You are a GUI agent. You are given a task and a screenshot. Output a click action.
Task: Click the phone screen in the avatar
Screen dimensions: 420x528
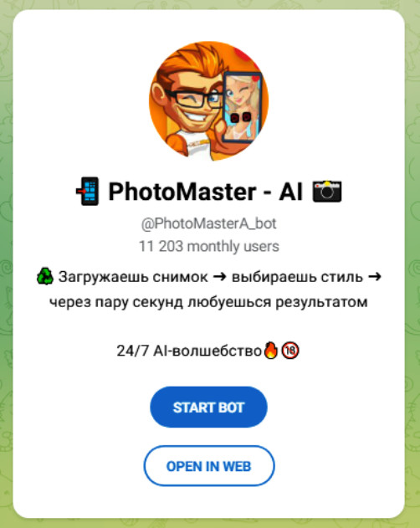(242, 106)
